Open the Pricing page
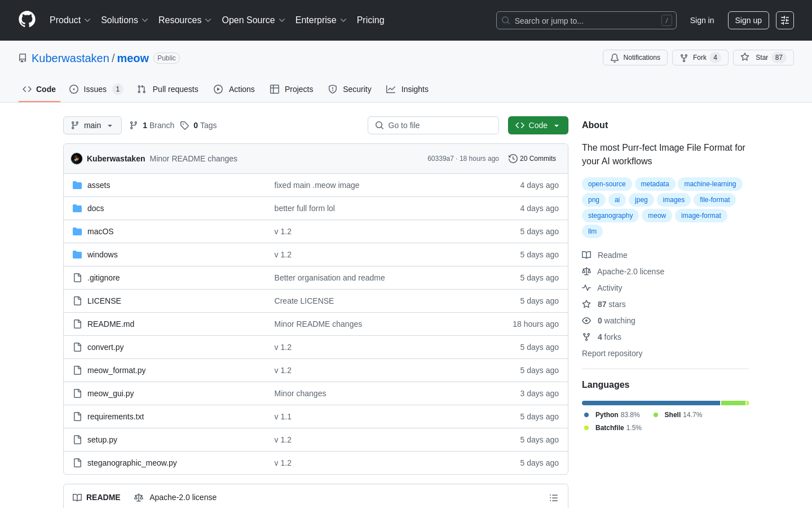Image resolution: width=812 pixels, height=508 pixels. [x=370, y=20]
